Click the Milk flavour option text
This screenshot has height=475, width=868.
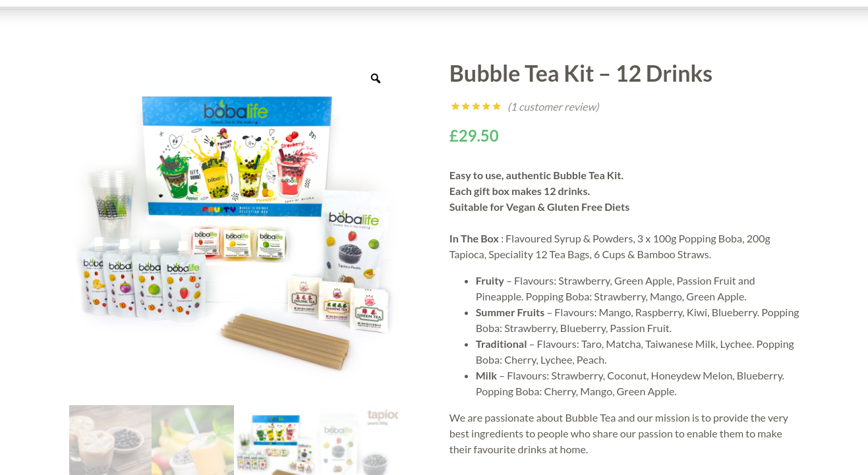tap(486, 376)
